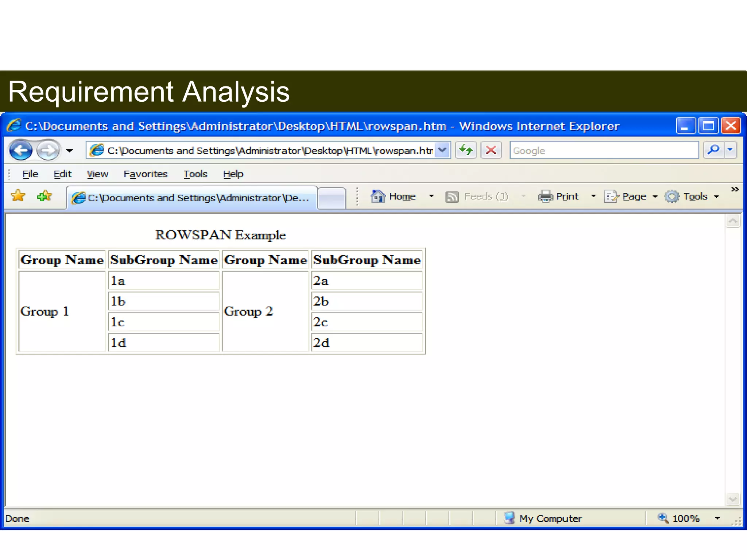Image resolution: width=747 pixels, height=560 pixels.
Task: Click the 1b table cell
Action: [164, 301]
